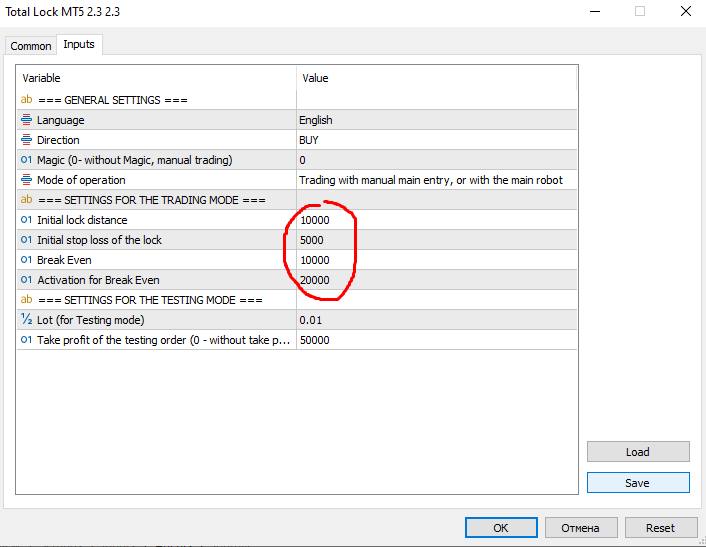
Task: Select the Magic (0- without Magic) label
Action: (135, 160)
